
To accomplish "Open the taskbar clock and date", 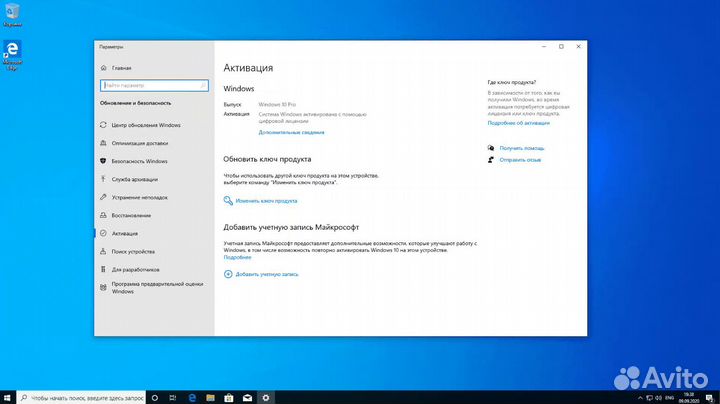I will point(689,398).
